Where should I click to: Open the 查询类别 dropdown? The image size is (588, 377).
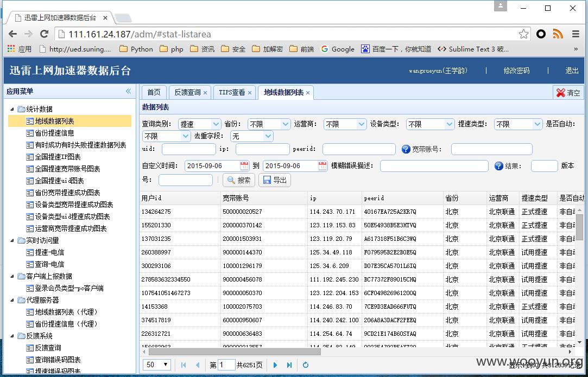tap(216, 124)
